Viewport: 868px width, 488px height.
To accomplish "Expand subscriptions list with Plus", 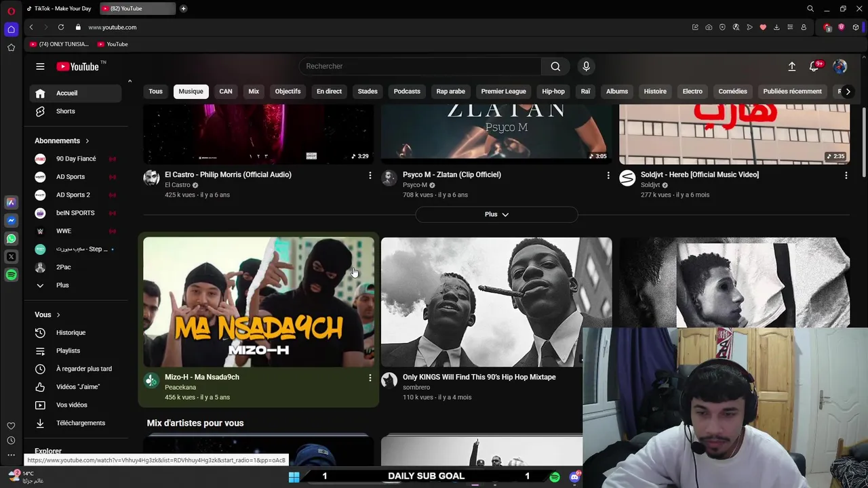I will (x=62, y=285).
